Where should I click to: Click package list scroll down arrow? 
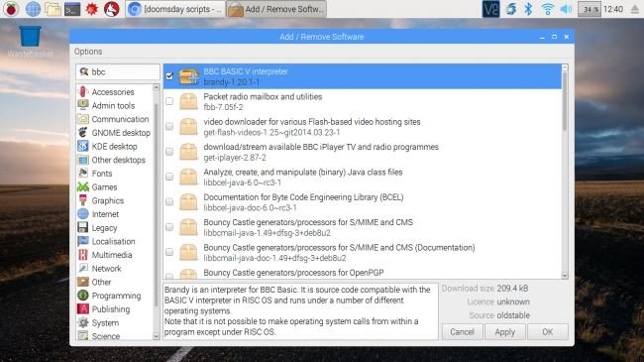point(565,275)
